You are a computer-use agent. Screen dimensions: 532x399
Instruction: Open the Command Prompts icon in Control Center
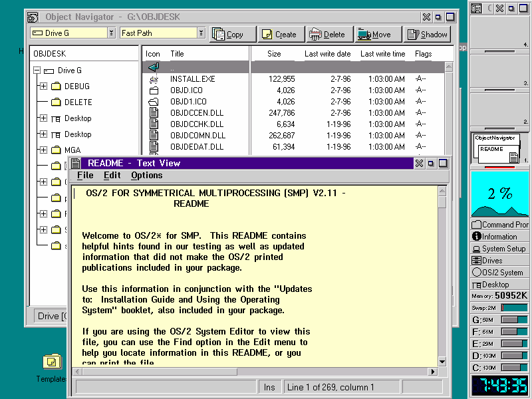pyautogui.click(x=476, y=225)
